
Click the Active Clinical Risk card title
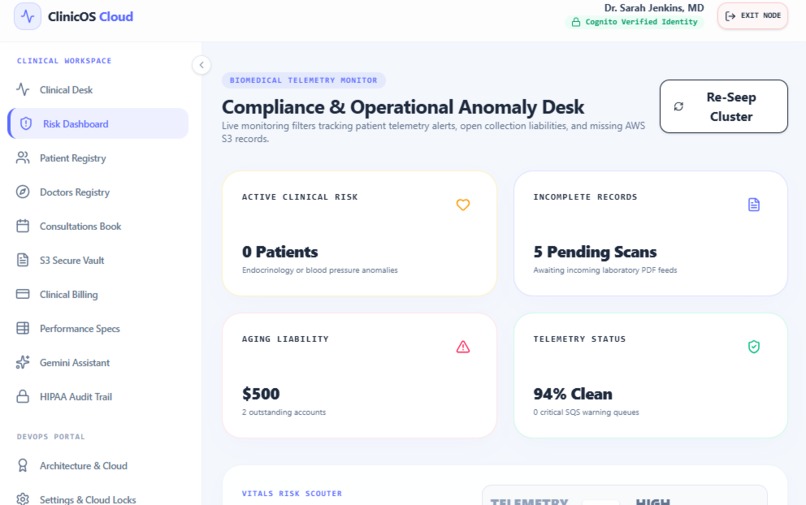coord(300,197)
